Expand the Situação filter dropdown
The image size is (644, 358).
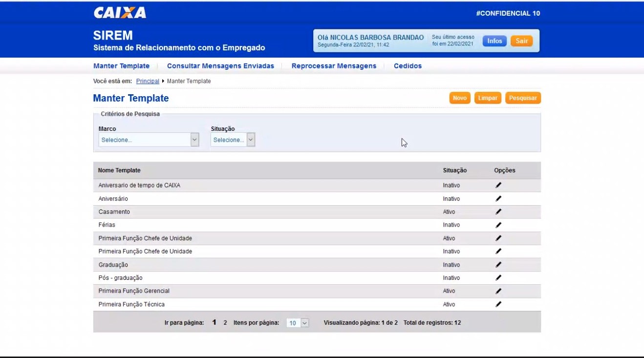coord(233,140)
